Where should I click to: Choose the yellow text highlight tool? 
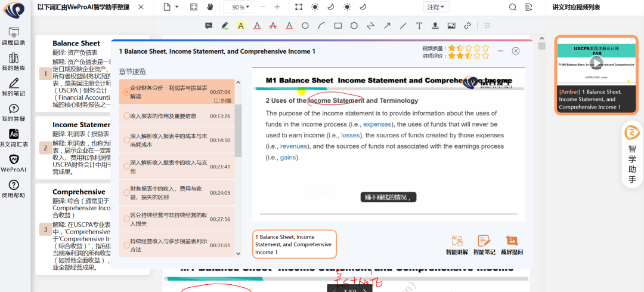pyautogui.click(x=241, y=26)
